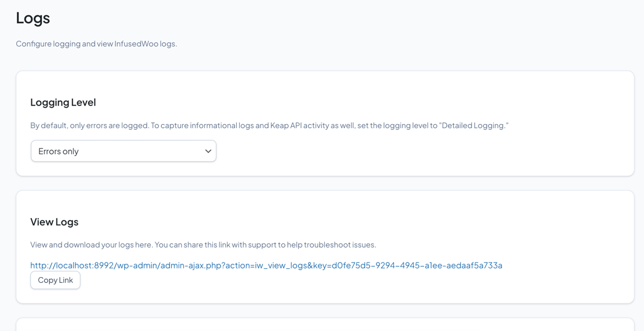
Task: Open the Errors only logging level dropdown
Action: tap(123, 151)
